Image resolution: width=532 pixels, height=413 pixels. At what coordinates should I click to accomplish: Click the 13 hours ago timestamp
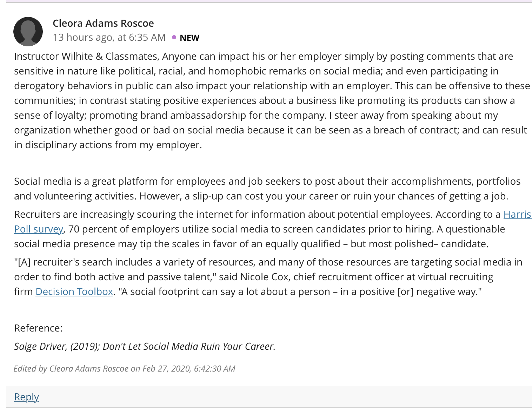point(109,37)
